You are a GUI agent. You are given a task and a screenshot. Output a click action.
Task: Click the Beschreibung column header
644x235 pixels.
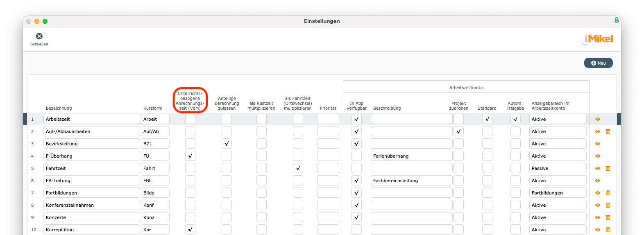click(387, 108)
